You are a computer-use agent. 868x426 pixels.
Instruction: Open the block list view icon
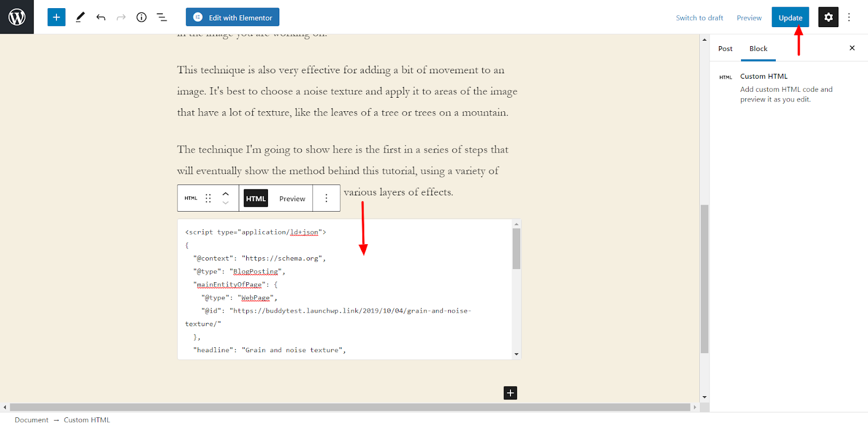[162, 17]
